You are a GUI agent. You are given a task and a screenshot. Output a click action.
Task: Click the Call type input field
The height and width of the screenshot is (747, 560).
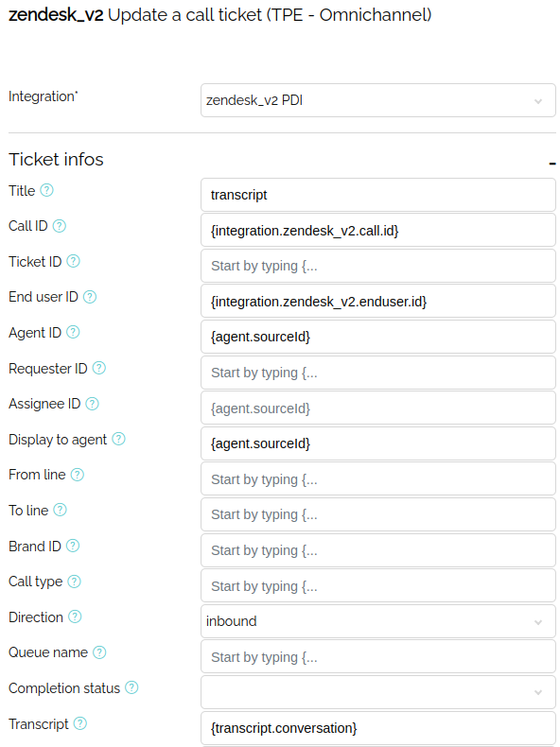tap(378, 585)
